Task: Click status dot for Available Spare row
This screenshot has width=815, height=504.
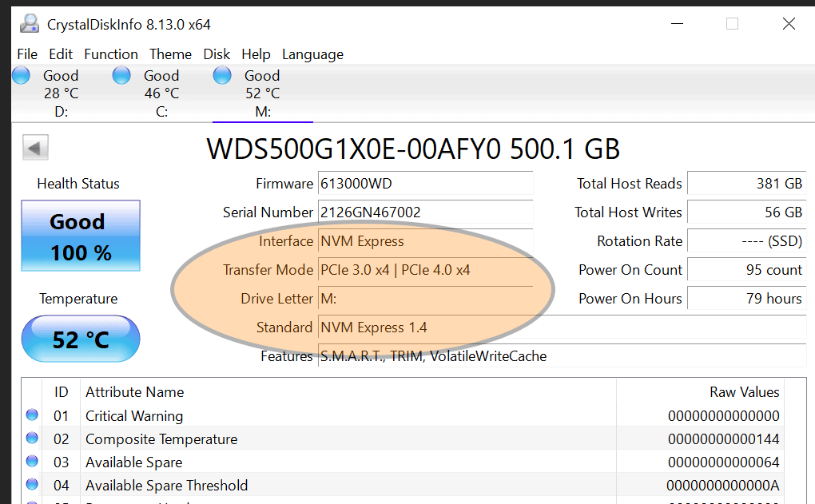Action: click(x=32, y=461)
